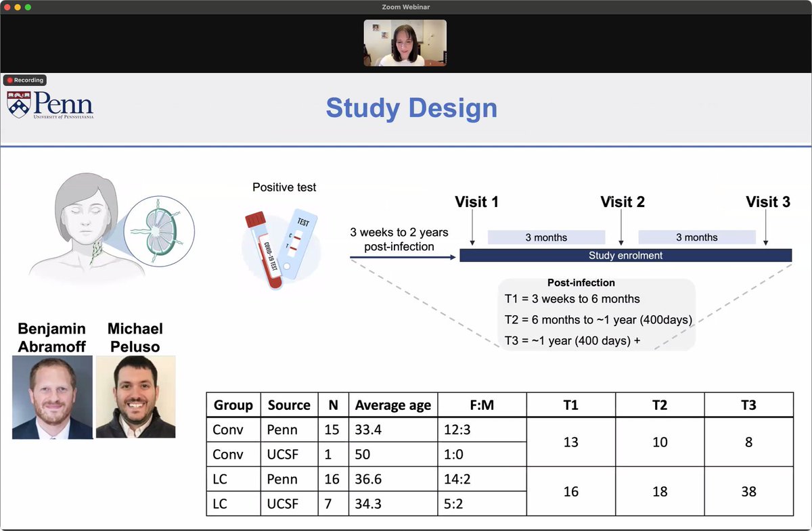This screenshot has width=812, height=531.
Task: Click the green full-screen window button
Action: [28, 7]
